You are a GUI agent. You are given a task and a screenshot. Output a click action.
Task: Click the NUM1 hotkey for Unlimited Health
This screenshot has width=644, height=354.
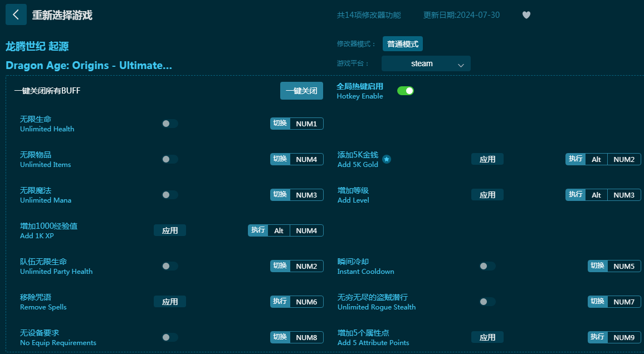pos(296,124)
